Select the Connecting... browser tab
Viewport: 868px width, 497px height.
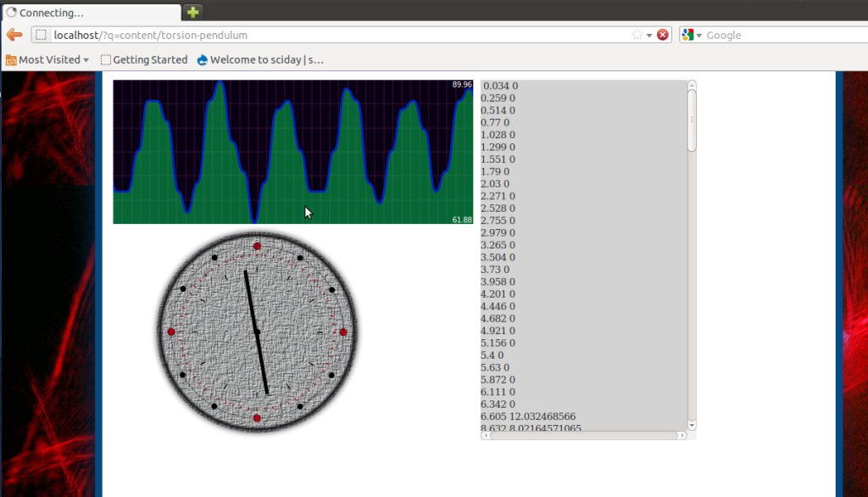click(x=92, y=12)
